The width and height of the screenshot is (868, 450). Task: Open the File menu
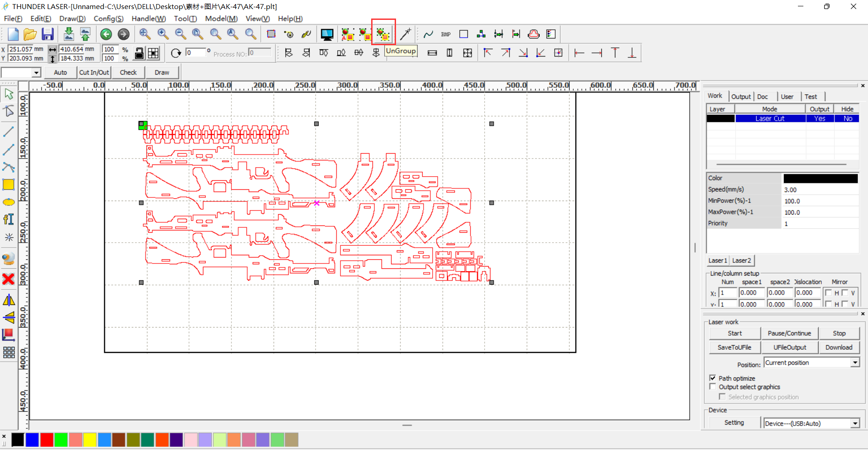tap(13, 19)
